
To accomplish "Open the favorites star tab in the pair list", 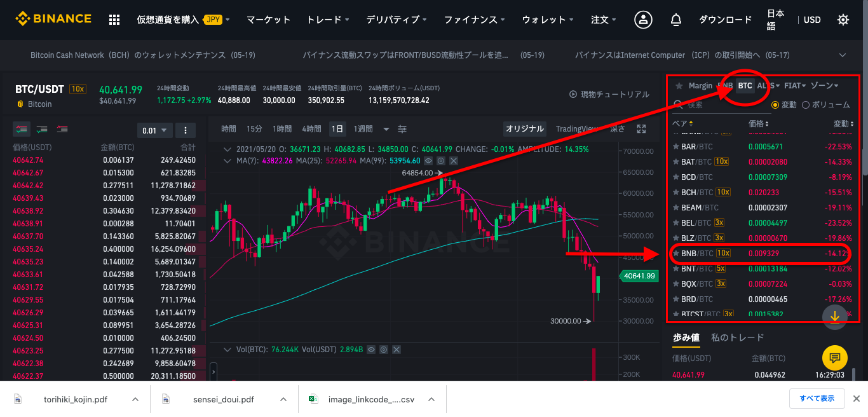I will pos(679,85).
